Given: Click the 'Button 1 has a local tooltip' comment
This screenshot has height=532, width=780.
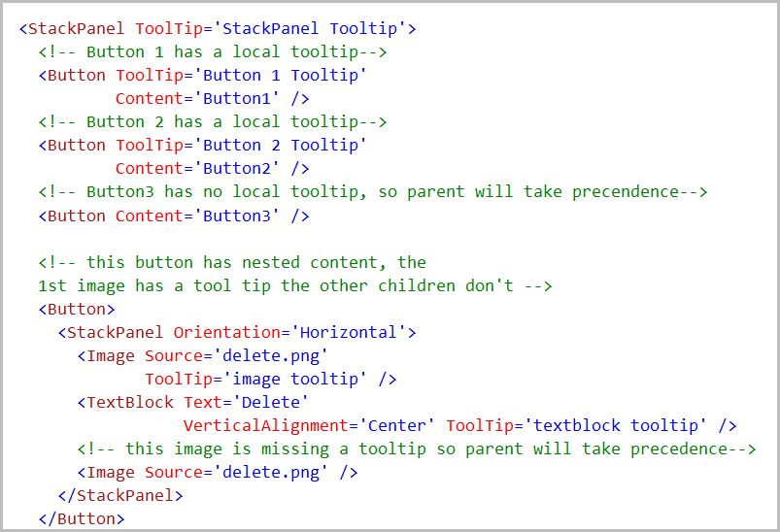Looking at the screenshot, I should click(x=213, y=51).
